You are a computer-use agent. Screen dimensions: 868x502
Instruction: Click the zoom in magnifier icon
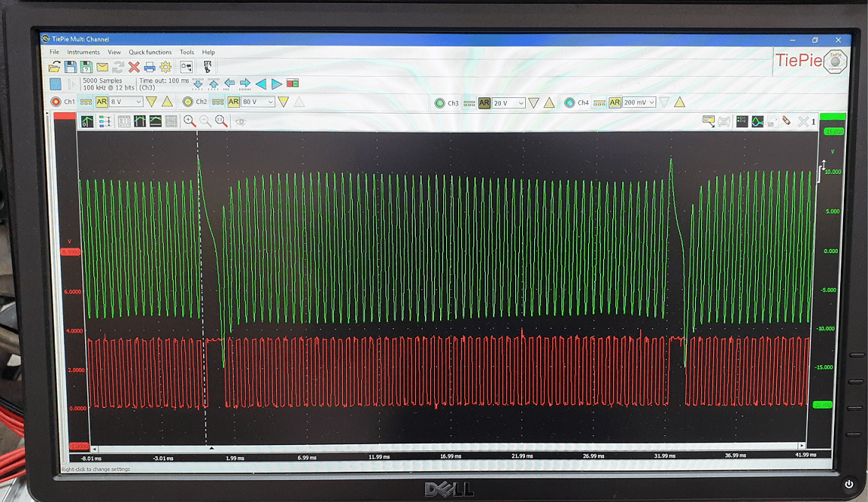[190, 122]
